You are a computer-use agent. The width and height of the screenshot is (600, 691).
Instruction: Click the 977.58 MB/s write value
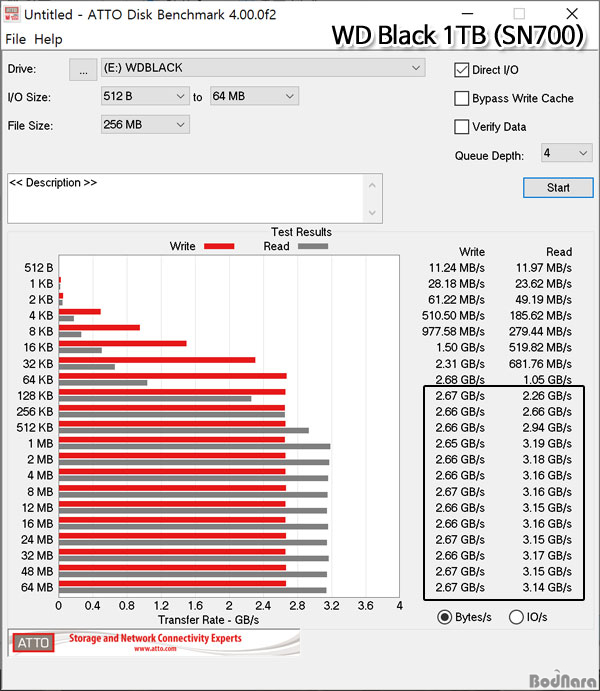point(453,331)
